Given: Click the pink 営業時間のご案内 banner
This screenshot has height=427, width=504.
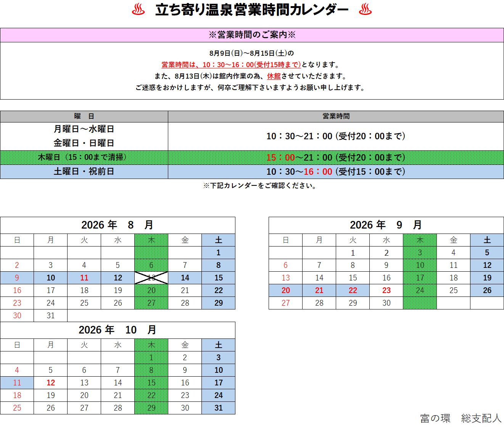Looking at the screenshot, I should [x=252, y=35].
